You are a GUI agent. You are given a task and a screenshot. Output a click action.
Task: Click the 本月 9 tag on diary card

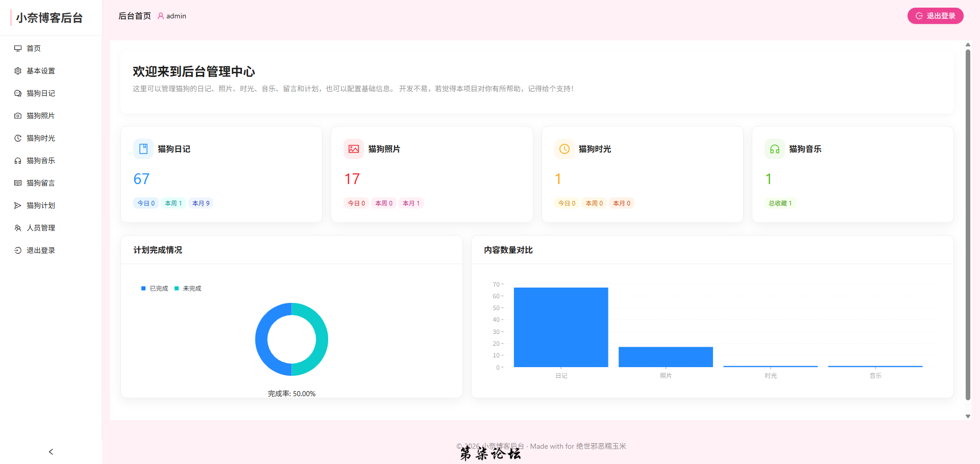[201, 203]
